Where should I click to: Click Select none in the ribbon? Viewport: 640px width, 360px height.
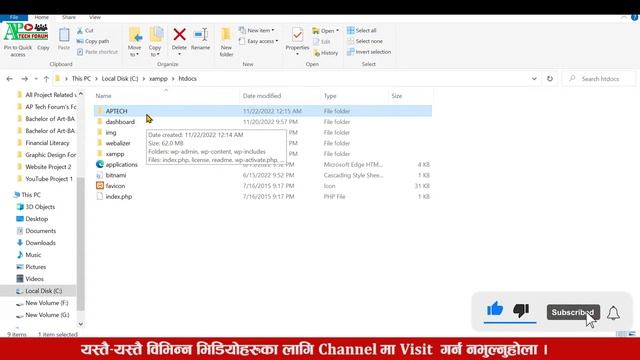[365, 41]
